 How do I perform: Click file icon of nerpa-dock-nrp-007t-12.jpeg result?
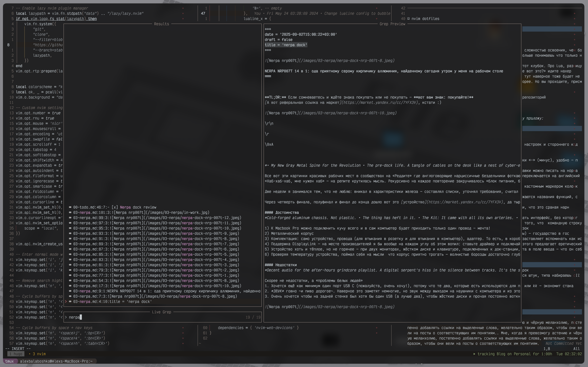coord(70,218)
